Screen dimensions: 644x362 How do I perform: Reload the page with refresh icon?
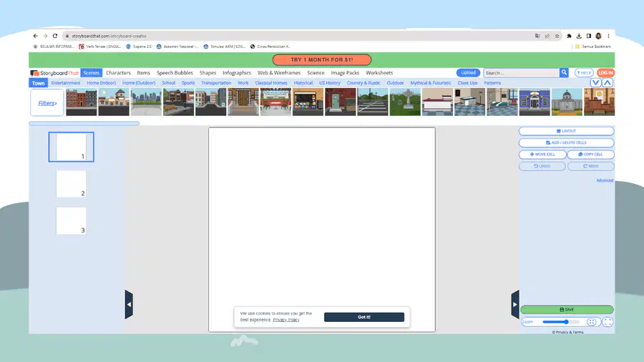click(x=55, y=36)
